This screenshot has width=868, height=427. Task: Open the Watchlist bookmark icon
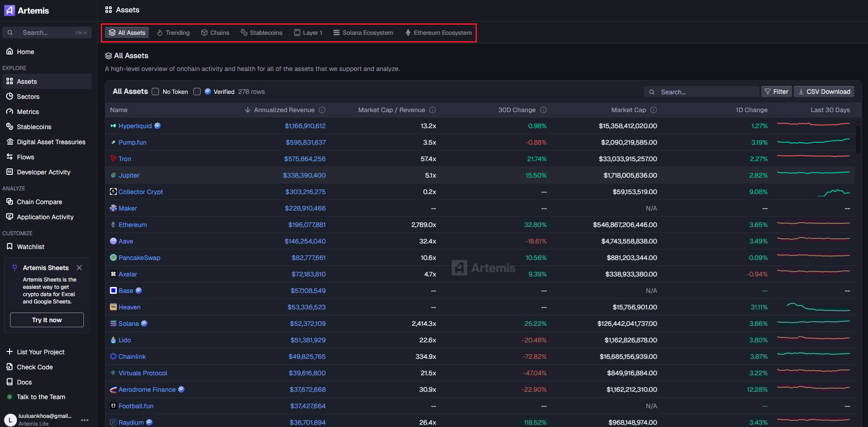click(x=10, y=247)
